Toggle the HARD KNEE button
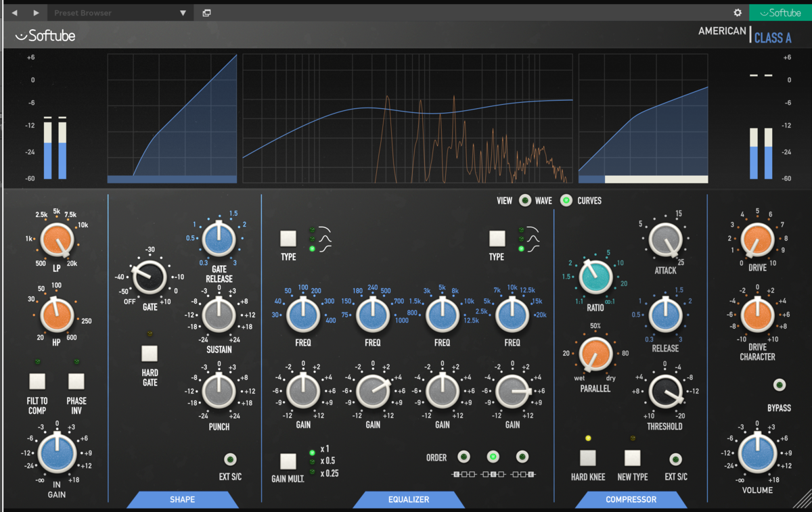 (x=588, y=458)
